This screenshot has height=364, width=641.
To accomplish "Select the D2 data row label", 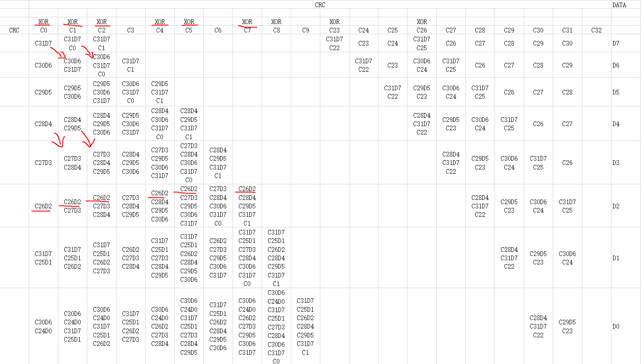I will (x=626, y=206).
